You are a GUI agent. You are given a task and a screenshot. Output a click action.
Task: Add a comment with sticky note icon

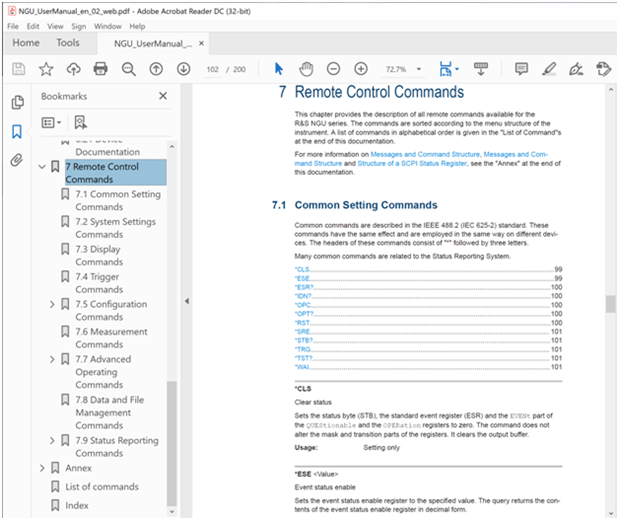click(x=521, y=69)
